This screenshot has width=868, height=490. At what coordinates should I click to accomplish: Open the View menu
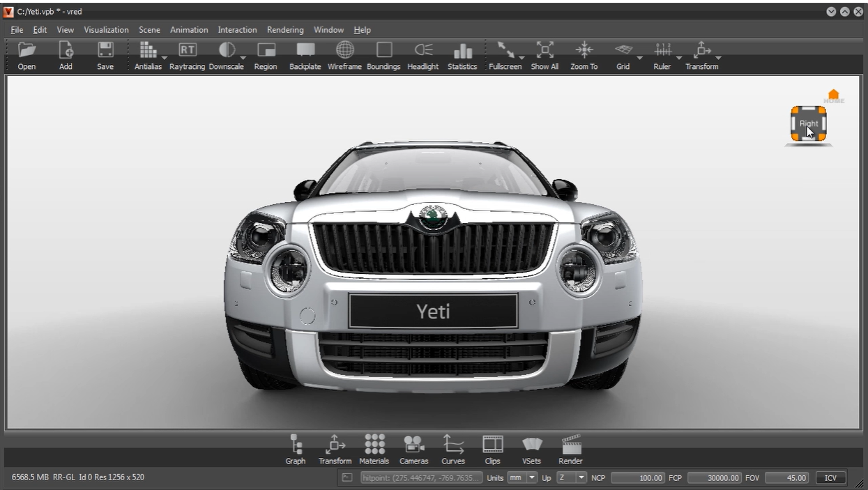tap(66, 30)
